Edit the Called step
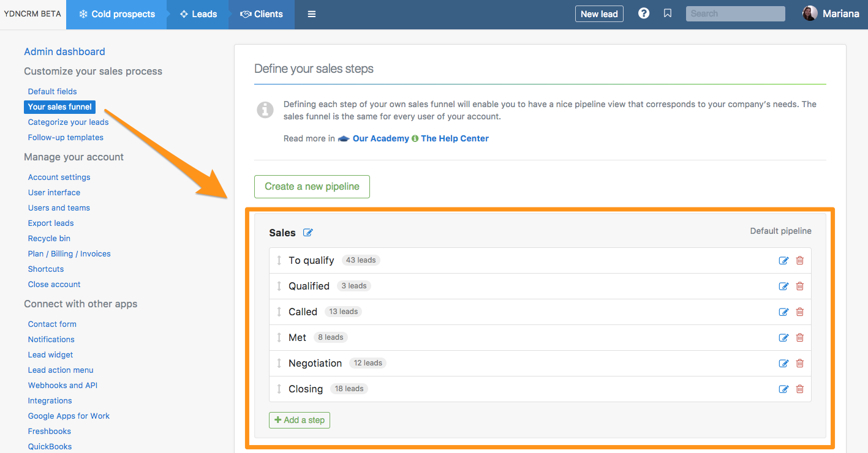 (783, 312)
